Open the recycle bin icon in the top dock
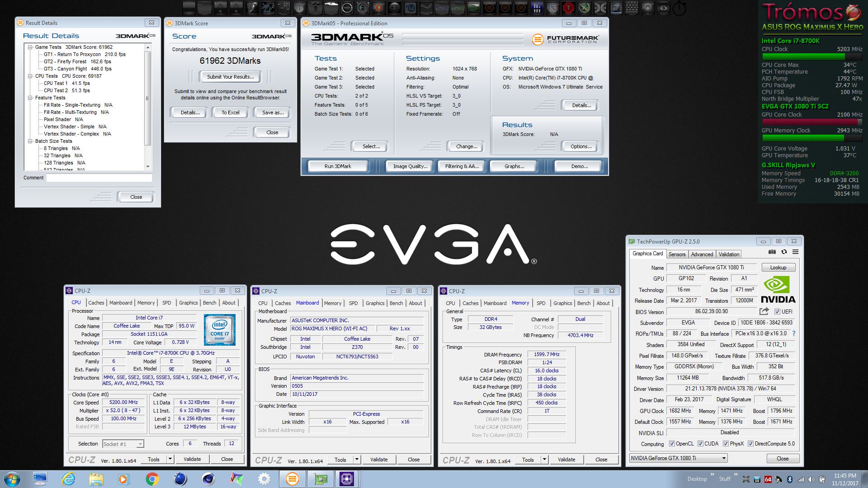The height and width of the screenshot is (488, 868). [663, 8]
